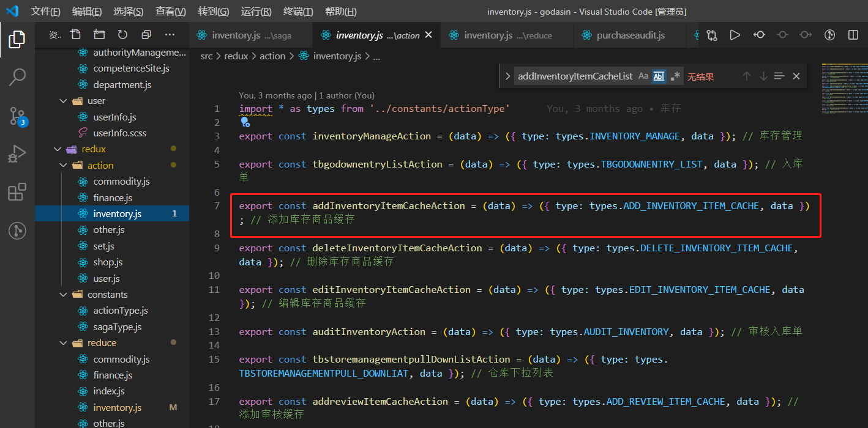Go to previous search match arrow

[x=746, y=76]
